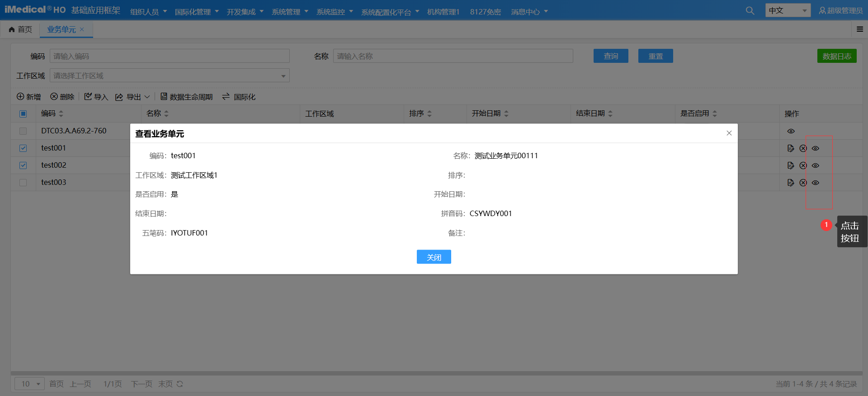Toggle the select-all header checkbox
Image resolution: width=868 pixels, height=396 pixels.
(x=23, y=114)
